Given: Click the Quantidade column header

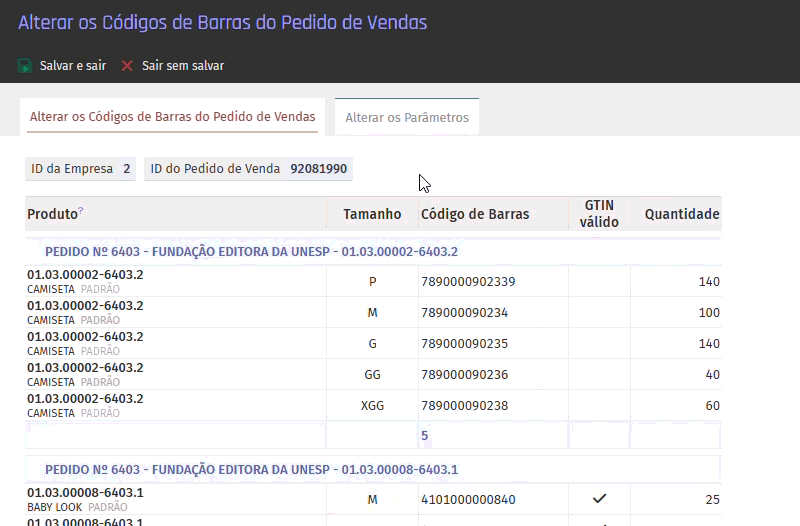Looking at the screenshot, I should (681, 214).
